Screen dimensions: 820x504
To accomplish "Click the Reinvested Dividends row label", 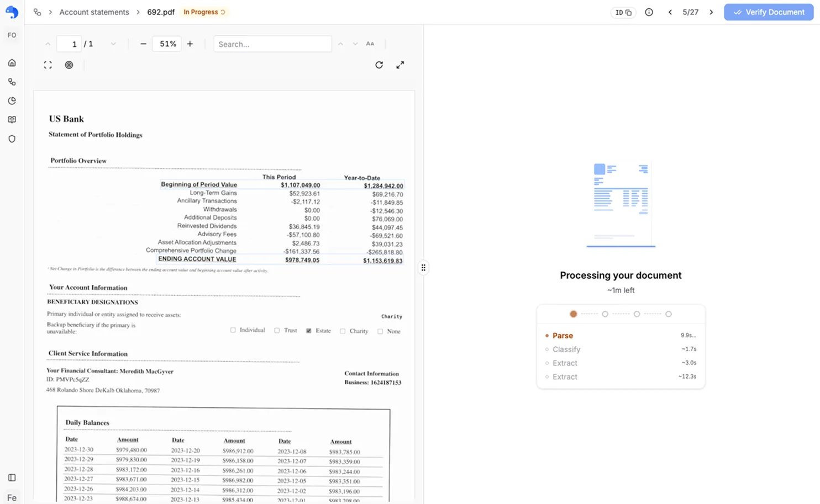I will (x=207, y=226).
